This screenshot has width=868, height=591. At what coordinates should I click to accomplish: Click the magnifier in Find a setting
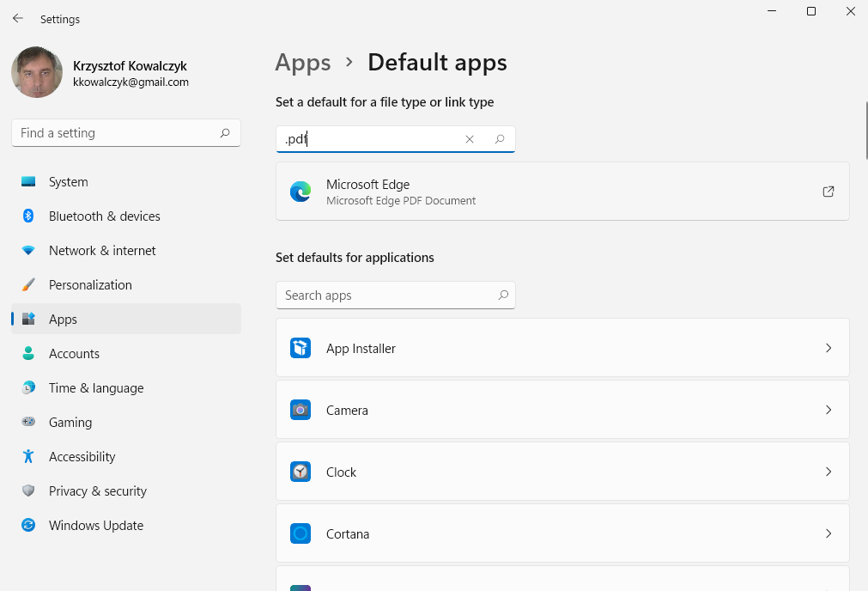point(225,133)
